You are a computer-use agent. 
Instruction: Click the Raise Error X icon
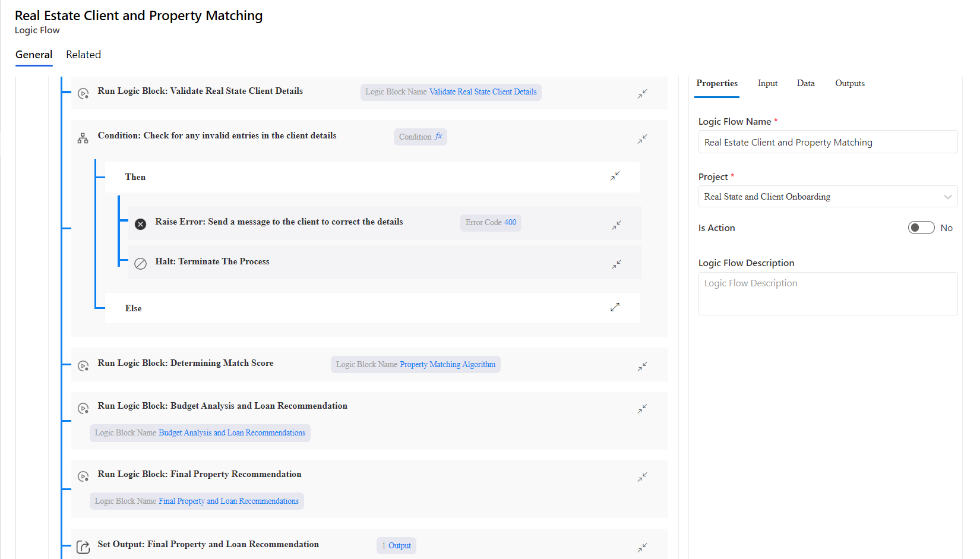click(140, 224)
